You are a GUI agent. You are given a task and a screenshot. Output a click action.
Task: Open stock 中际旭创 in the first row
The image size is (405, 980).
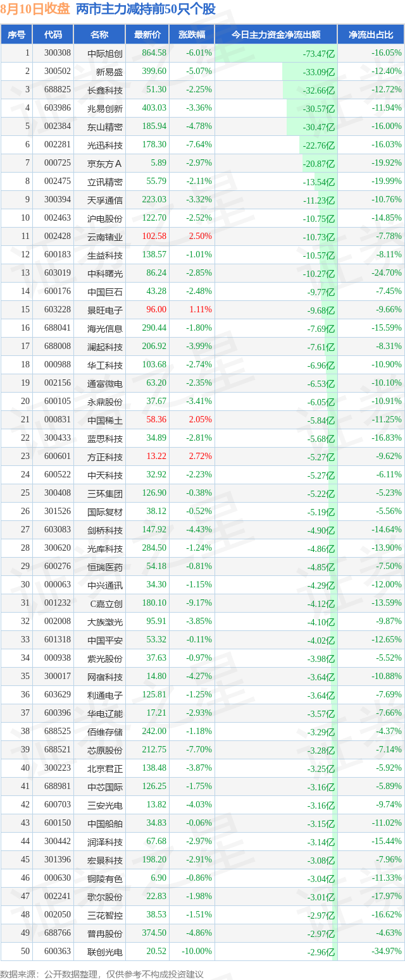pyautogui.click(x=105, y=53)
